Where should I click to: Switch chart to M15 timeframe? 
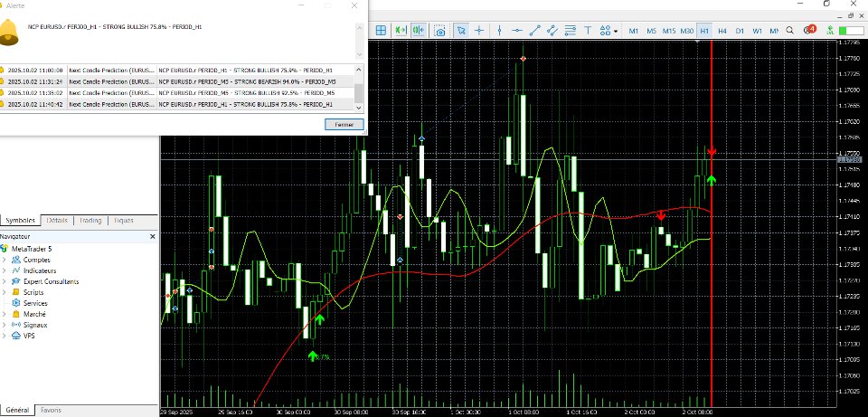coord(669,31)
